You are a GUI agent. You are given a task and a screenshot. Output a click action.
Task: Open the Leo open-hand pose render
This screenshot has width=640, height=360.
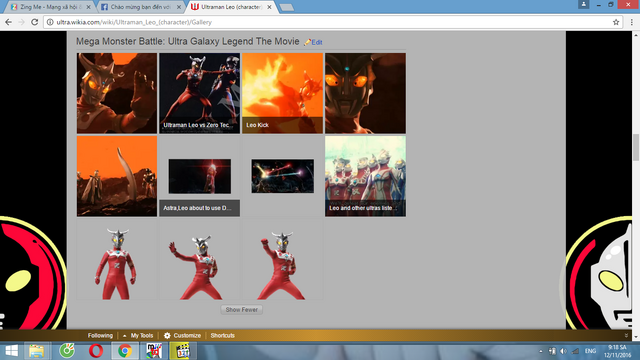(200, 260)
